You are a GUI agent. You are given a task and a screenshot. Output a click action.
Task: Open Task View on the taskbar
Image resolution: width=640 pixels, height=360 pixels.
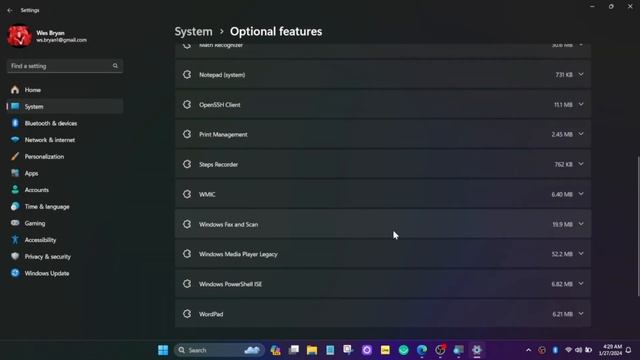[293, 350]
